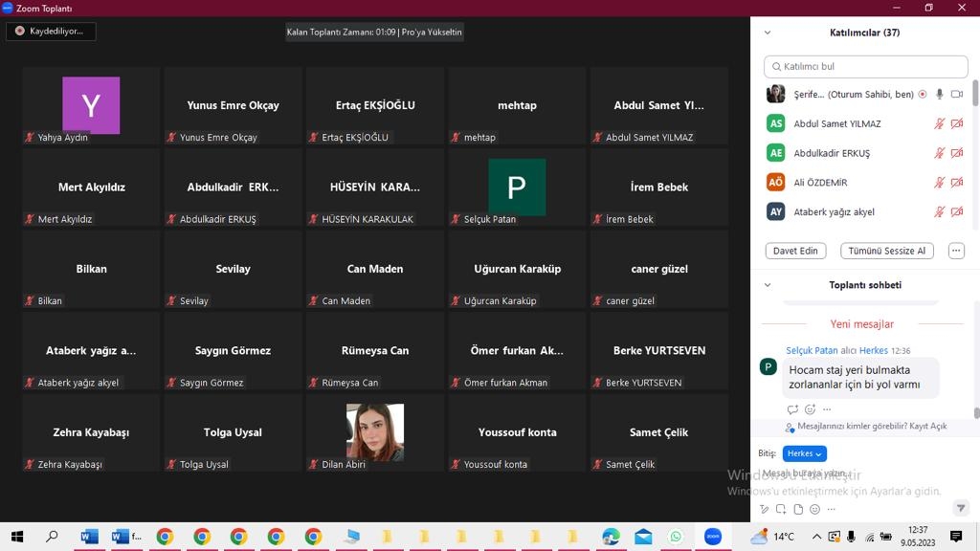Collapse the Toplantı sohbeti chat section
Screen dimensions: 980x551
tap(768, 285)
